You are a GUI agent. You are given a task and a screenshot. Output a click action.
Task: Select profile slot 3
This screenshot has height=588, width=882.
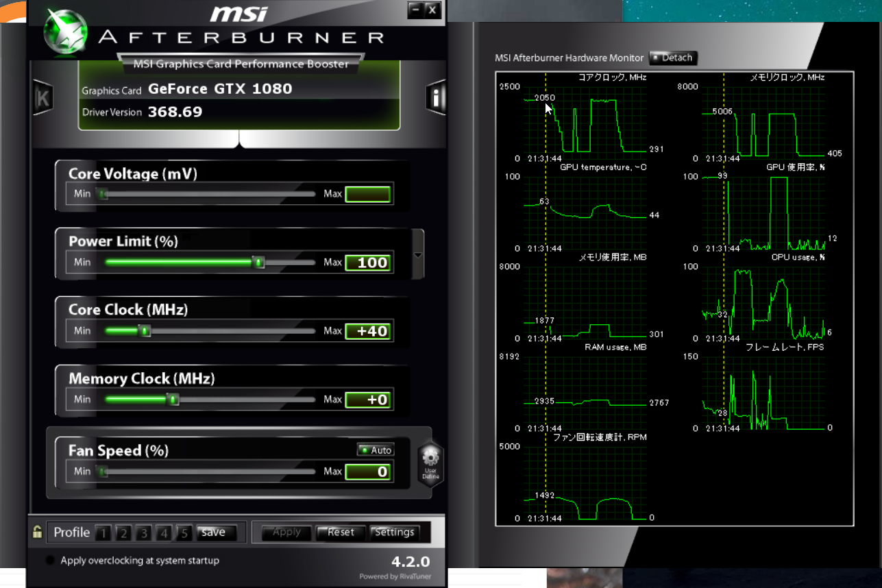[143, 532]
